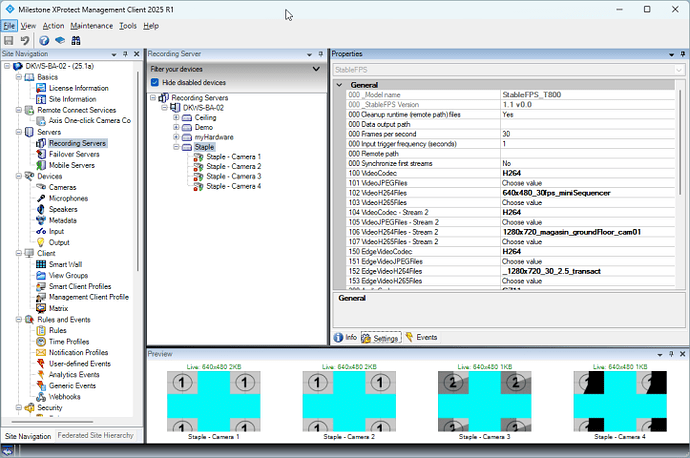Click the binoculars search toolbar icon
Screen dimensions: 690x458
[76, 40]
